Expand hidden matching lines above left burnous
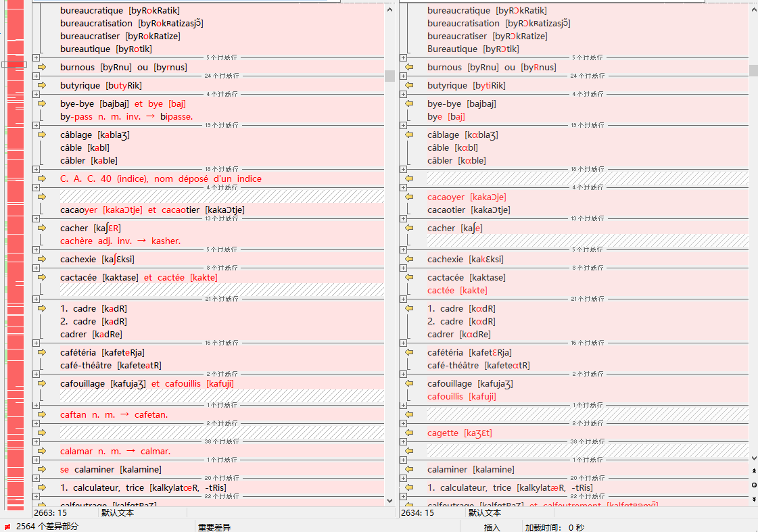Image resolution: width=758 pixels, height=532 pixels. 36,58
